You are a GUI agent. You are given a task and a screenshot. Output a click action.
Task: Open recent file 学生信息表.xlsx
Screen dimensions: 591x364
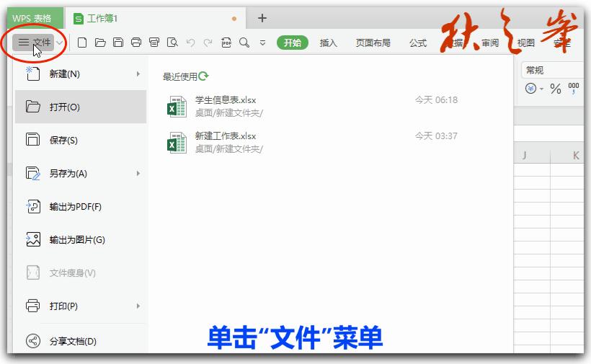point(313,106)
